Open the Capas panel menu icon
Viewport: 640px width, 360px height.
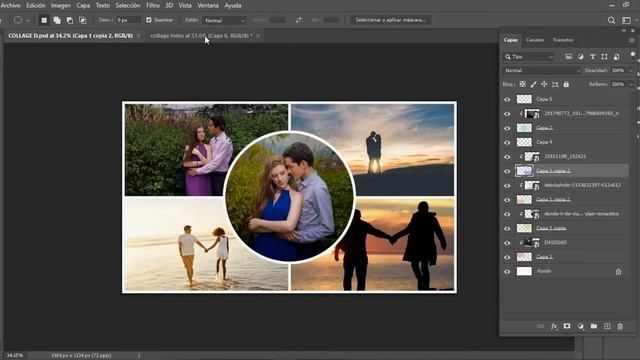click(x=632, y=40)
